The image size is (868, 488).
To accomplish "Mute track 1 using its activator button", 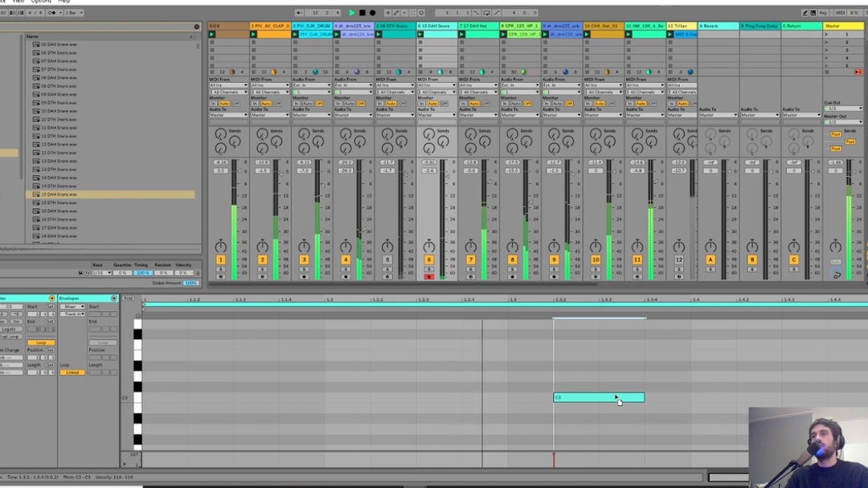I will (220, 260).
